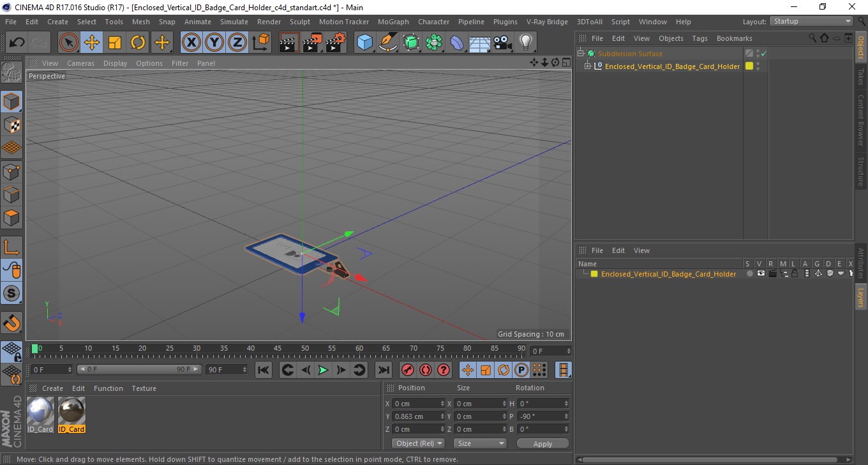This screenshot has height=465, width=868.
Task: Switch to Polygons mode
Action: click(x=11, y=217)
